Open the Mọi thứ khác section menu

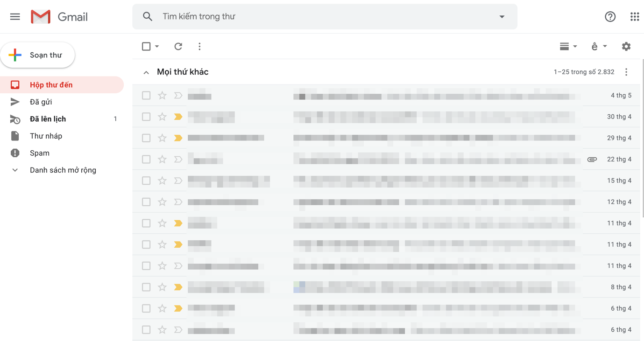[626, 72]
